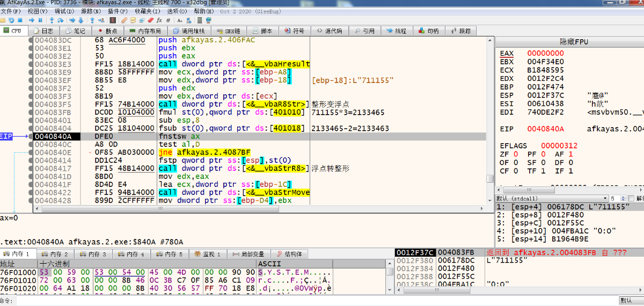Switch to the 调用堆栈 tab
The image size is (644, 306).
189,31
